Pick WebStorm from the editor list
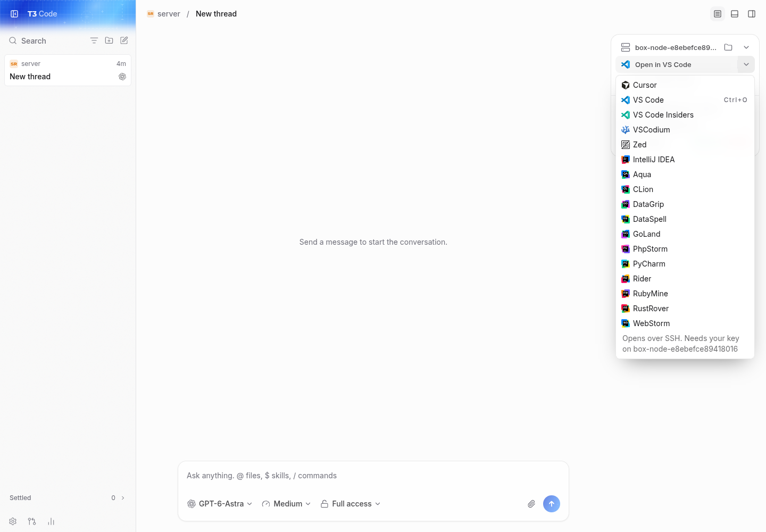The image size is (766, 532). [x=685, y=323]
